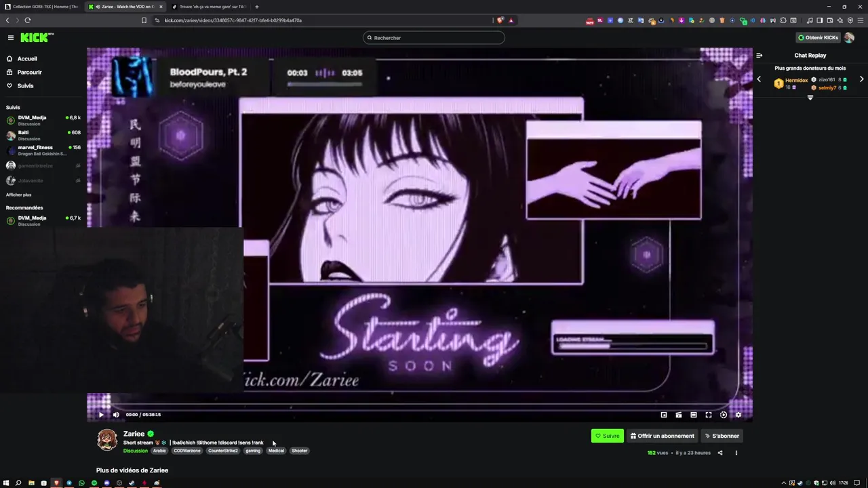Select top donor Hermidox
Screen dimensions: 868x488
point(791,83)
